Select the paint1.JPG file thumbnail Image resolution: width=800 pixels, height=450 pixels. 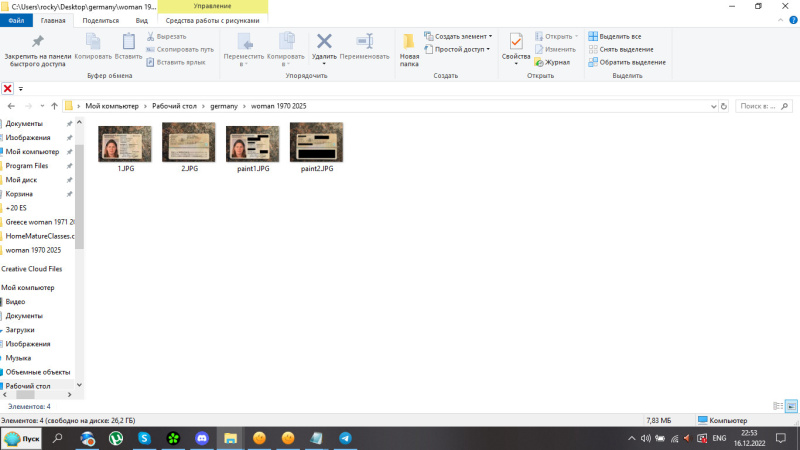pos(252,145)
